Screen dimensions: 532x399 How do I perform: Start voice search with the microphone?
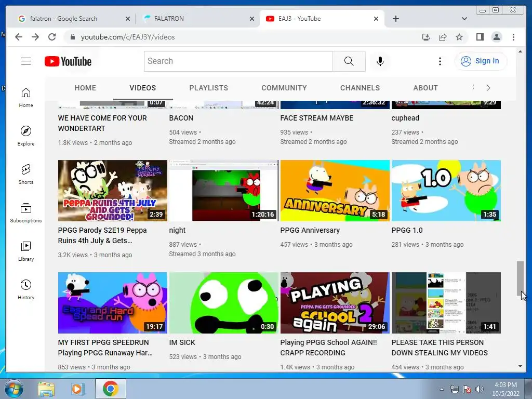[x=380, y=61]
